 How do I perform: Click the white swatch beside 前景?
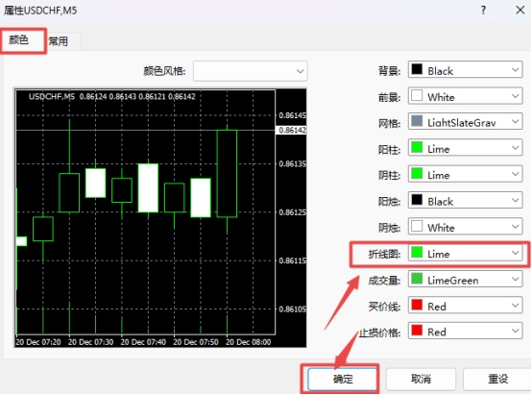417,95
